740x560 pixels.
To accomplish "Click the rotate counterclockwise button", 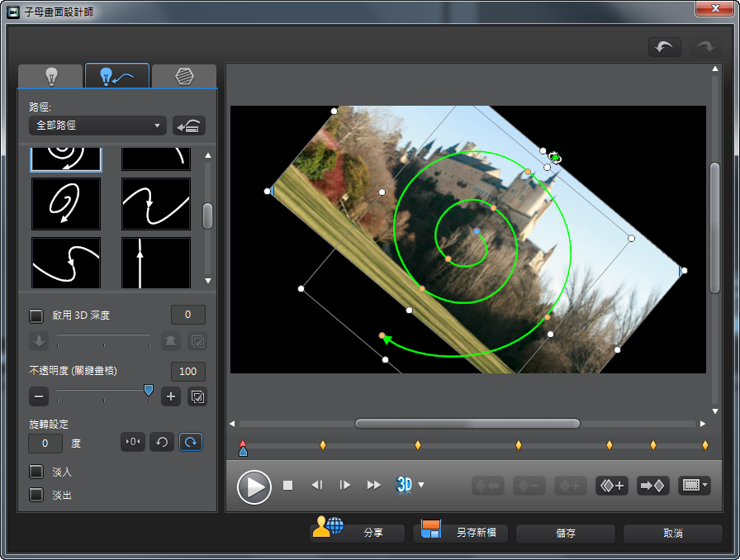I will 162,442.
